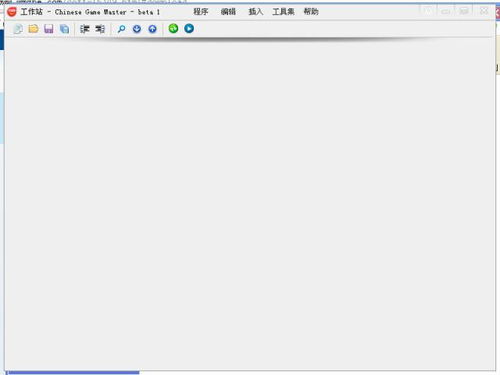This screenshot has height=375, width=500.
Task: Open the 插入 menu
Action: coord(256,12)
